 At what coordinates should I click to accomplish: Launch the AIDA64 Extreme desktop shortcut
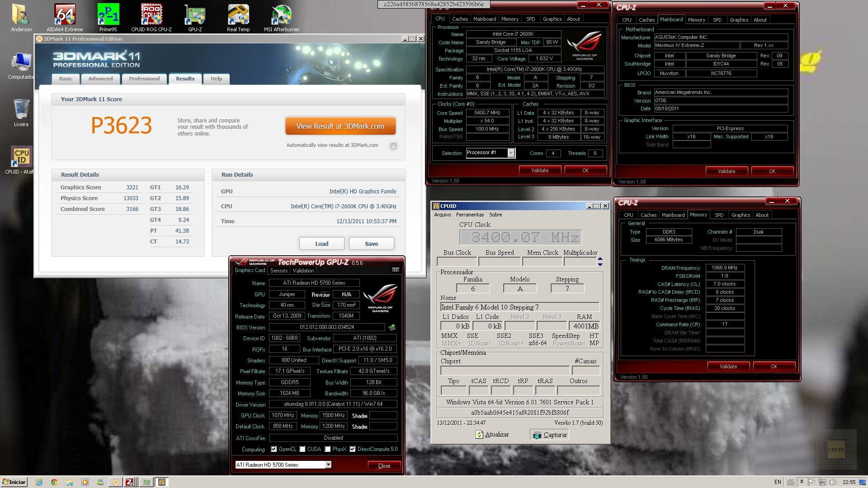65,18
